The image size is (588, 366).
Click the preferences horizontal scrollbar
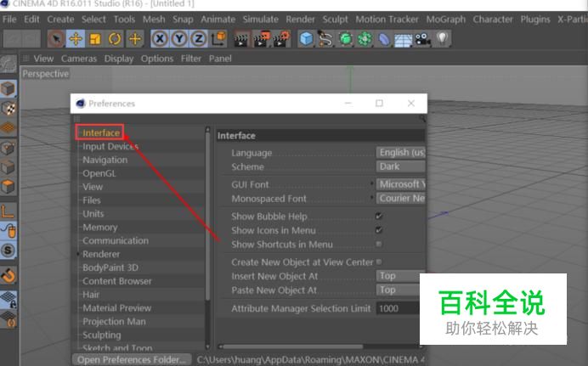(x=293, y=346)
